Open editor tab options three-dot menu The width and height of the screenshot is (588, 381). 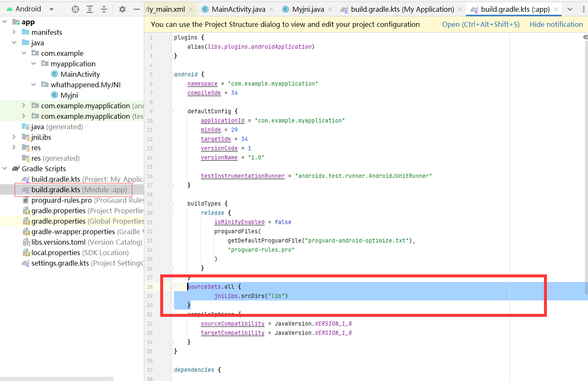583,9
